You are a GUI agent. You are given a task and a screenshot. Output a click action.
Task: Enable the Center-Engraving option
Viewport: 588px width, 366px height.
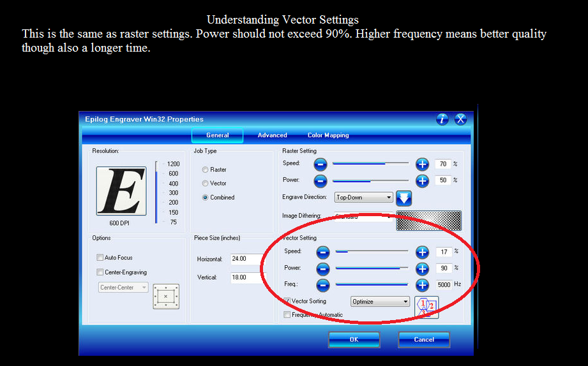[100, 272]
